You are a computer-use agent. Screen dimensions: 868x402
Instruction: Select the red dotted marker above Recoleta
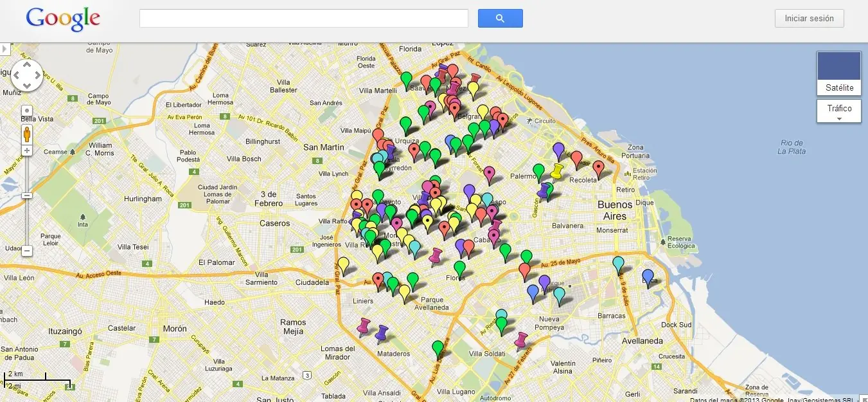(x=599, y=169)
